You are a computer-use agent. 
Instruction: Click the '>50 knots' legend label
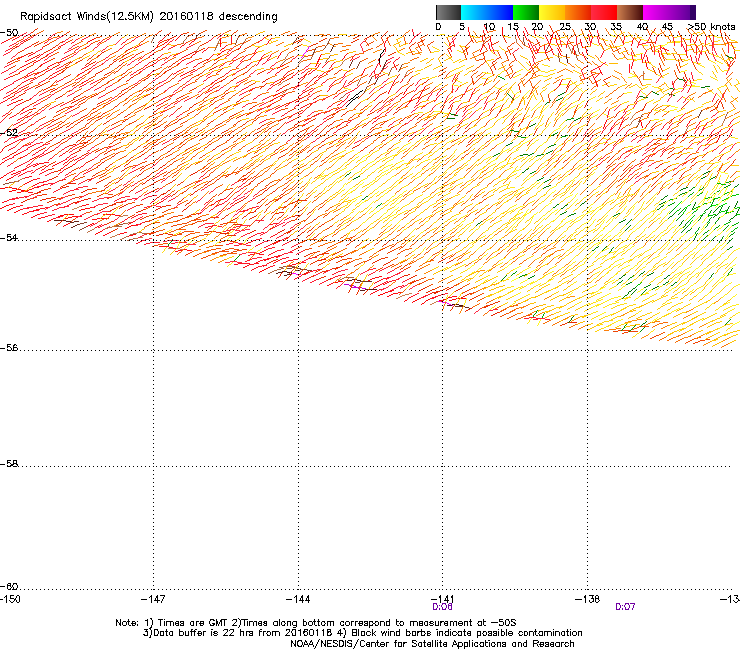[x=711, y=27]
